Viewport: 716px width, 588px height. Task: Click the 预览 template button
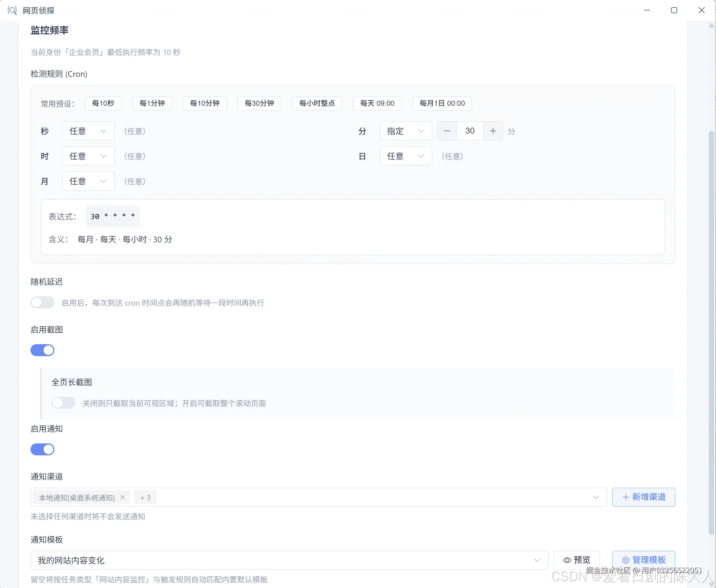tap(577, 560)
